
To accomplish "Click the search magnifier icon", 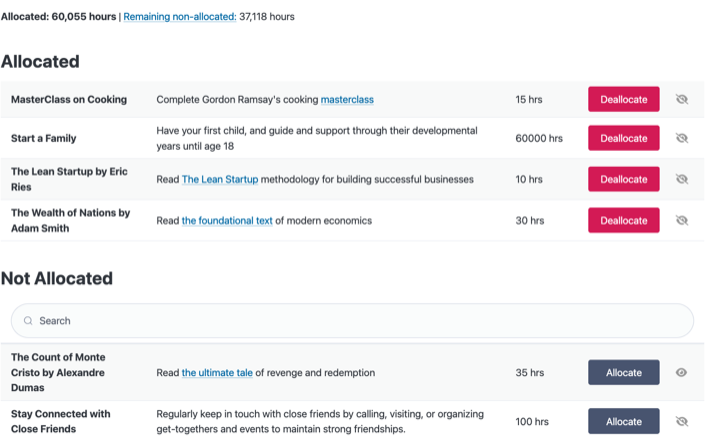I will pyautogui.click(x=28, y=321).
